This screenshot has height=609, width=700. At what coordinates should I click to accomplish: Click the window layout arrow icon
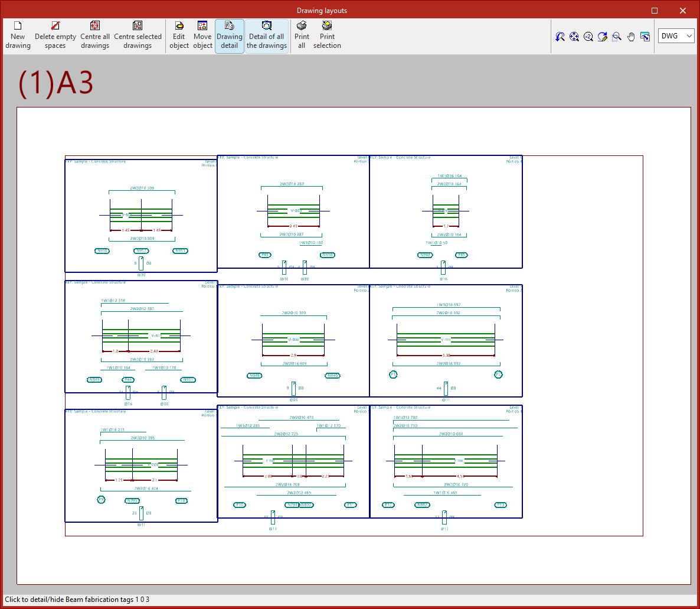pyautogui.click(x=645, y=37)
